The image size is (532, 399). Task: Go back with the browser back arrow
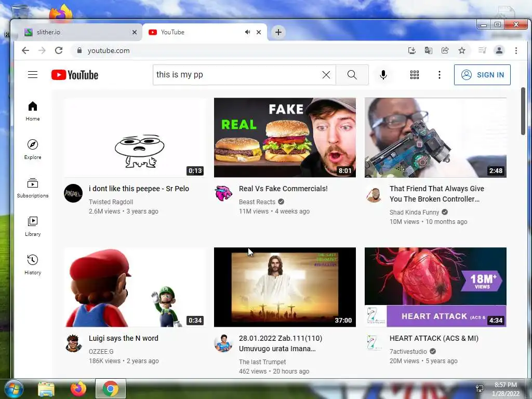point(25,50)
